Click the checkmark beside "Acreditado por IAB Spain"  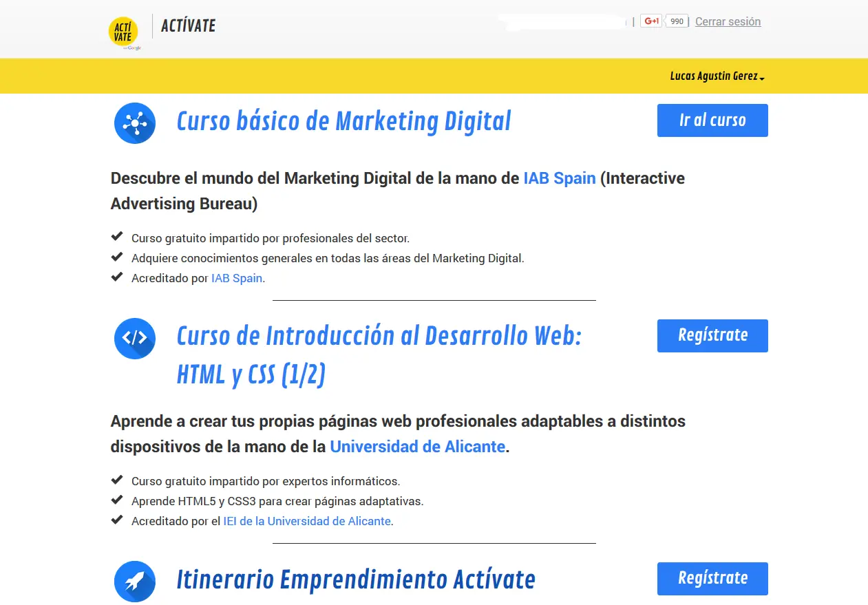coord(117,277)
